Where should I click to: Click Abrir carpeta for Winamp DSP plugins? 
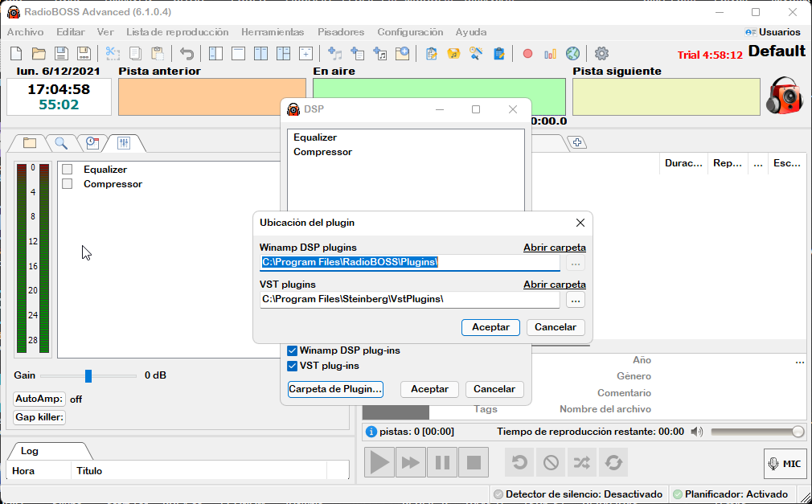coord(554,247)
